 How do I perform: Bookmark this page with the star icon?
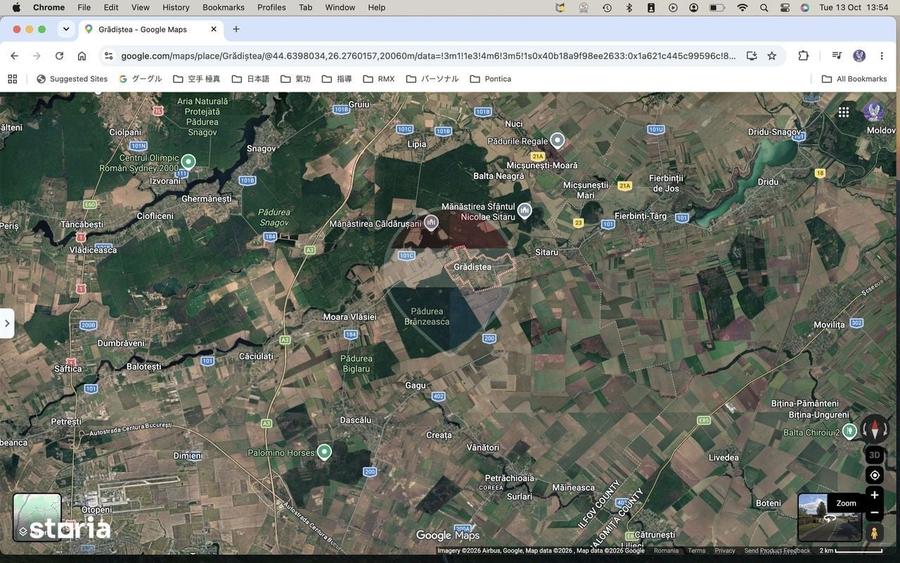pos(771,56)
